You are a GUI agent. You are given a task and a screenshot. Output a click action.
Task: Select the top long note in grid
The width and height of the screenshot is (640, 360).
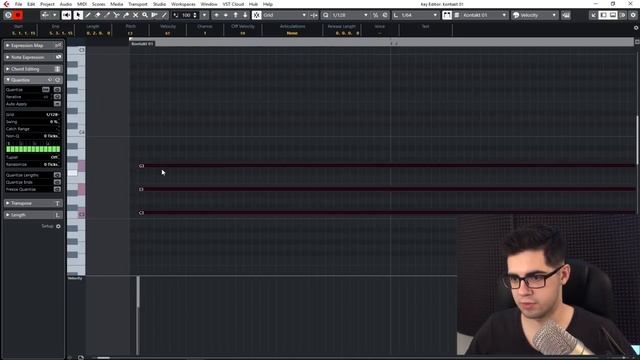click(387, 166)
